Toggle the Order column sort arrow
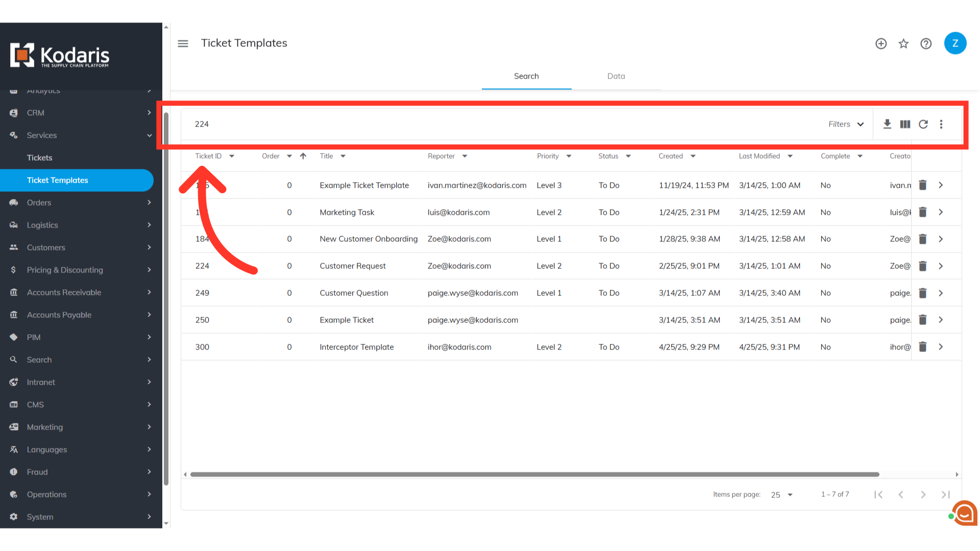 click(x=303, y=156)
